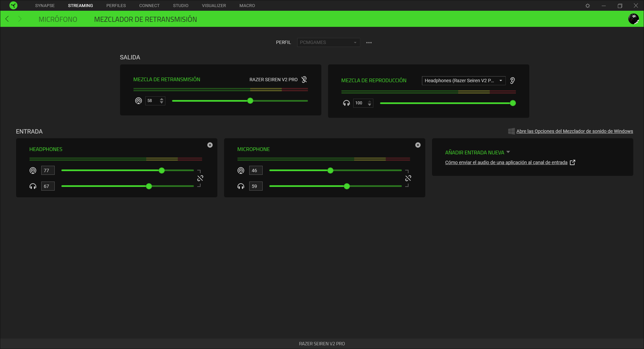Image resolution: width=644 pixels, height=349 pixels.
Task: Click the broadcast icon in Mezcla de Retransmisión
Action: pos(139,101)
